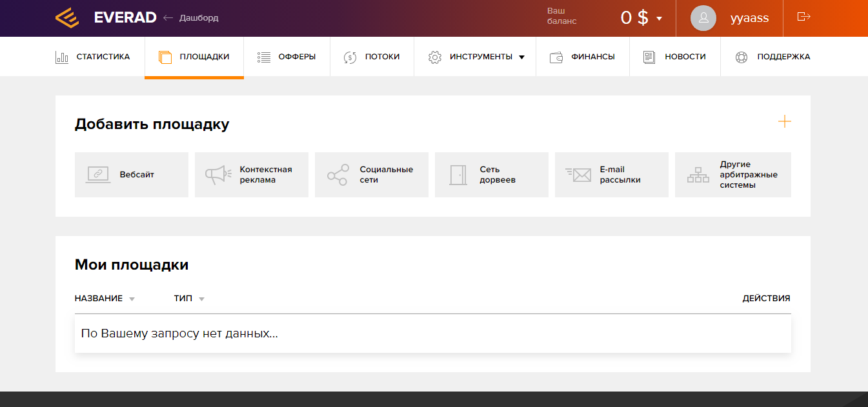This screenshot has height=407, width=868.
Task: Open the Поддержка tab
Action: coord(772,57)
